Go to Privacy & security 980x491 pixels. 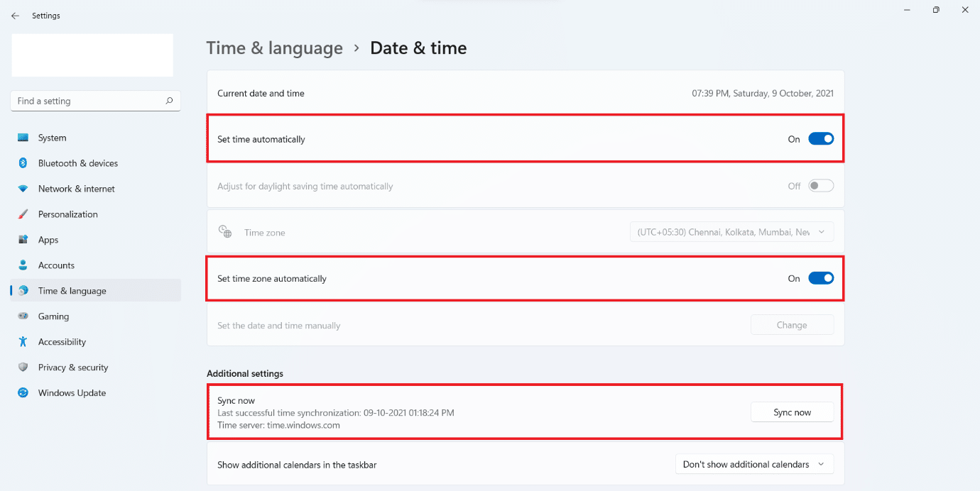96,368
